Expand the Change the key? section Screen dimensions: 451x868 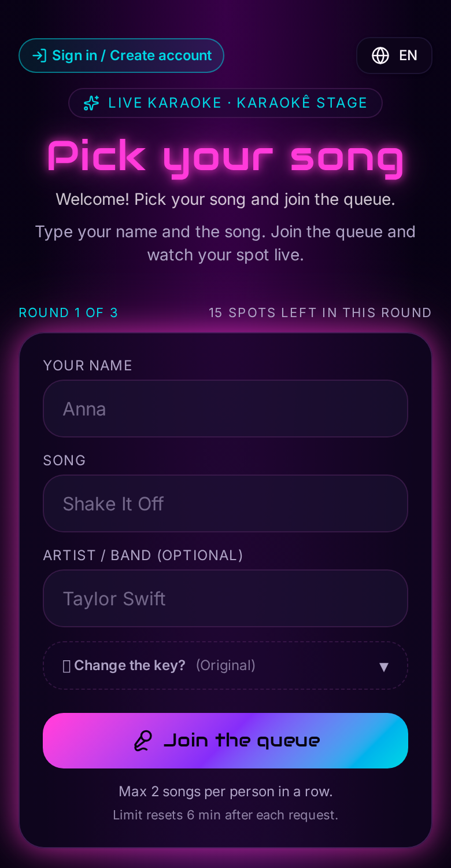(226, 665)
